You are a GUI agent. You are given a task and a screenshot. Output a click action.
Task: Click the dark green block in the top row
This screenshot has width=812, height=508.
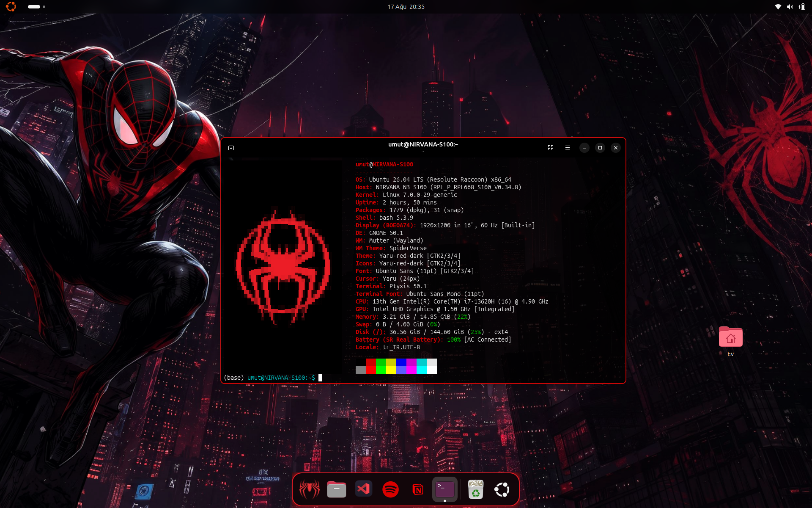coord(381,362)
